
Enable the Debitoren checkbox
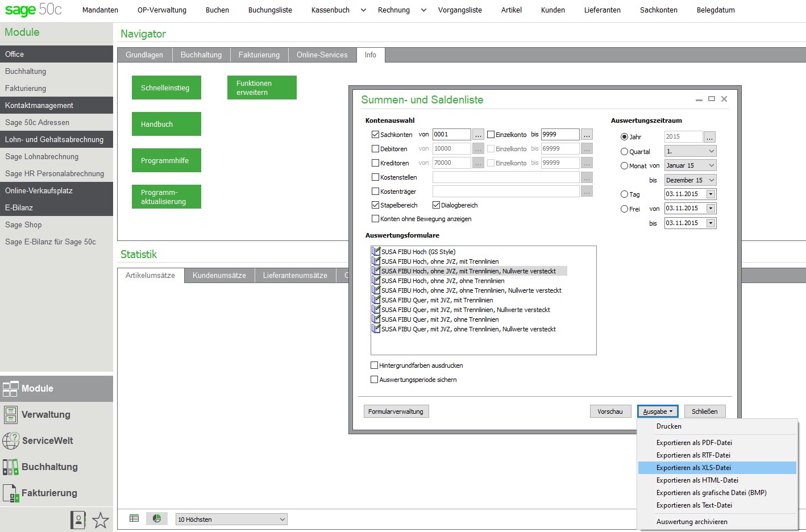coord(375,149)
